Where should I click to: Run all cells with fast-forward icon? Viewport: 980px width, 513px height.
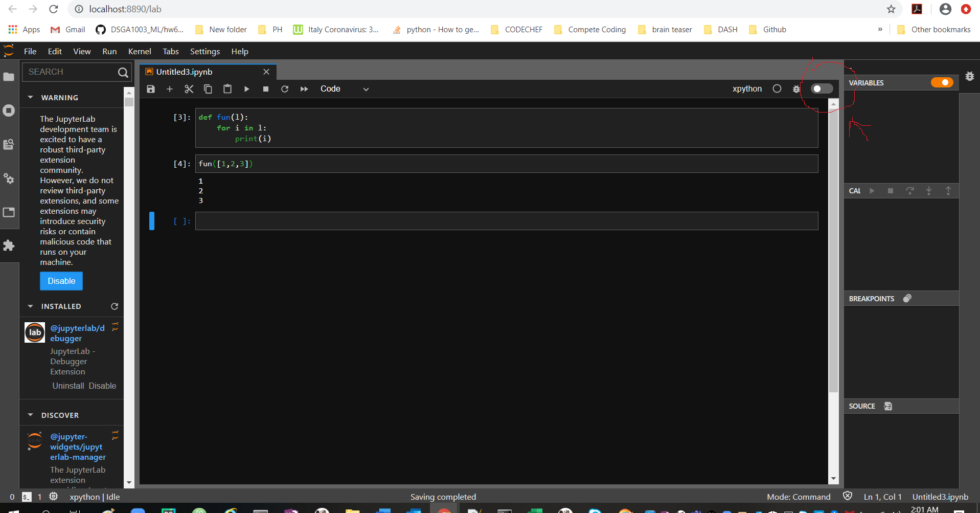coord(304,88)
